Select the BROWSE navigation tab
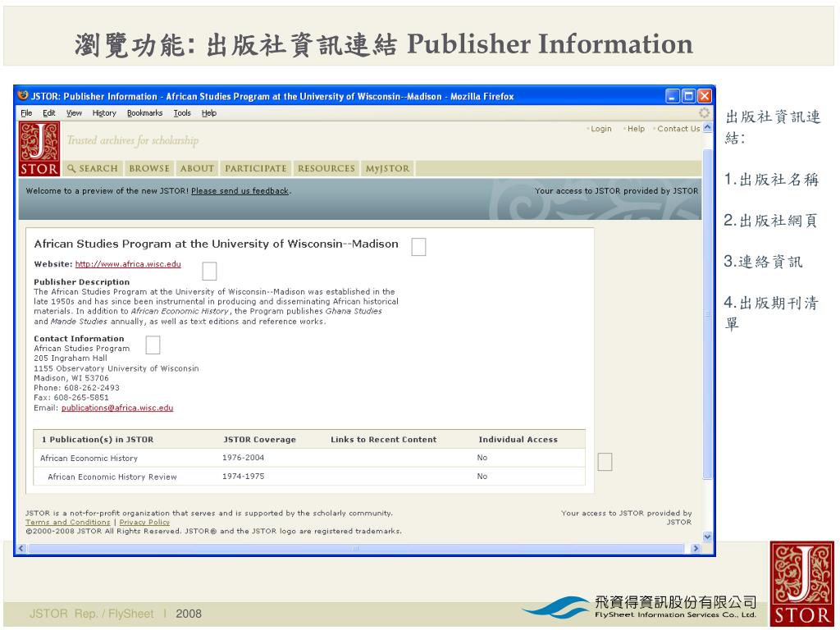 149,168
